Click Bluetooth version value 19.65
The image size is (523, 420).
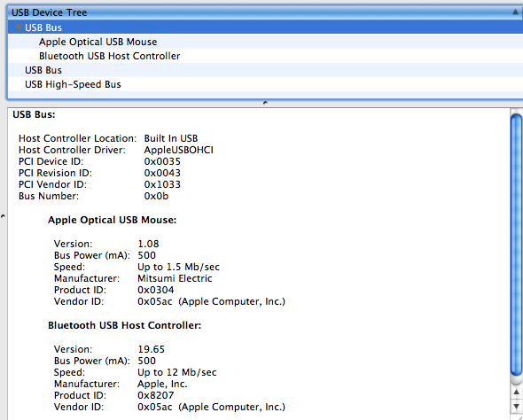click(151, 349)
